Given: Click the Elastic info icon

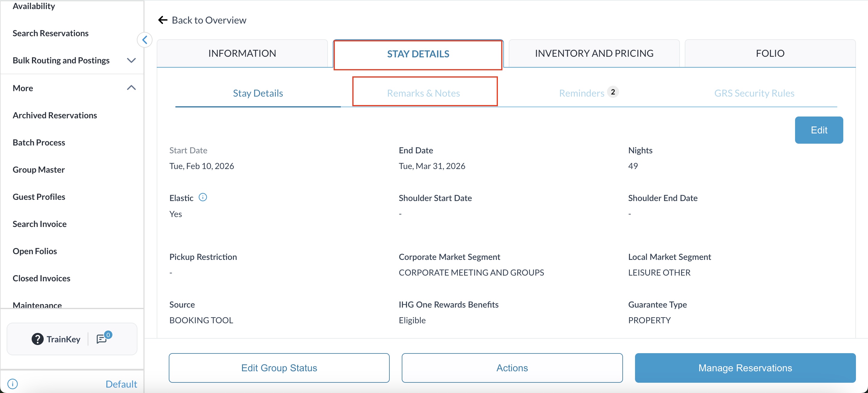Looking at the screenshot, I should tap(203, 197).
